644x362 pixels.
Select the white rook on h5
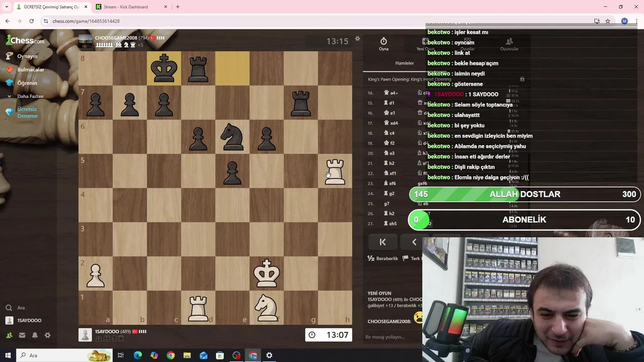pyautogui.click(x=335, y=171)
